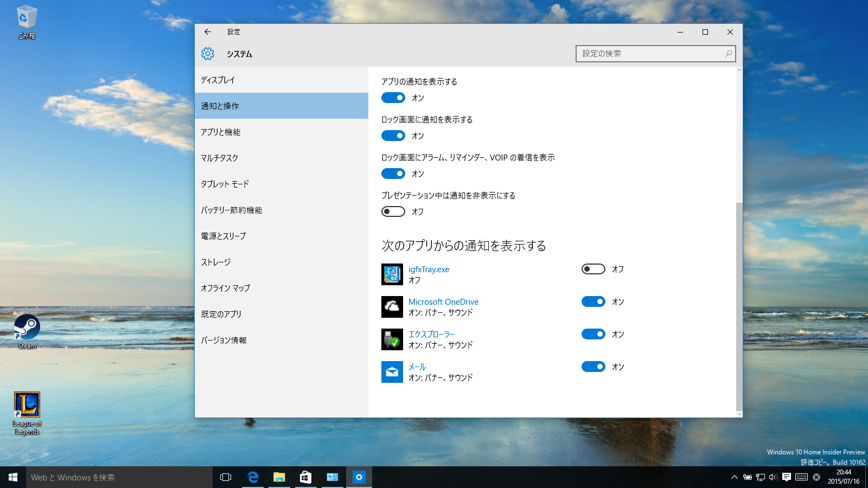
Task: Disable Microsoft OneDrive notifications toggle
Action: [x=593, y=301]
